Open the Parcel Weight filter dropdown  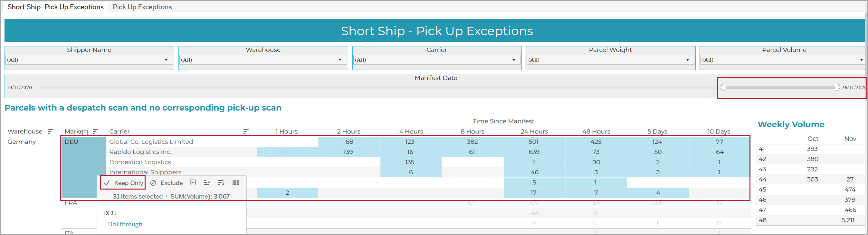point(610,60)
